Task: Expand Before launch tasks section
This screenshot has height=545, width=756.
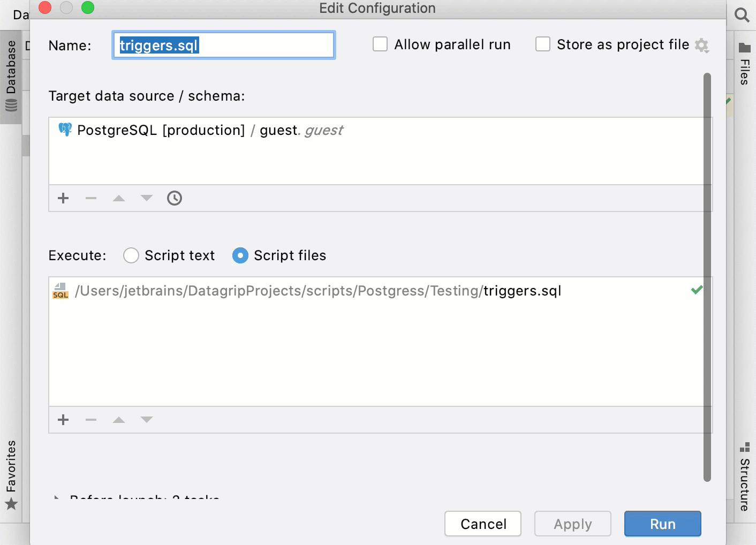Action: coord(57,498)
